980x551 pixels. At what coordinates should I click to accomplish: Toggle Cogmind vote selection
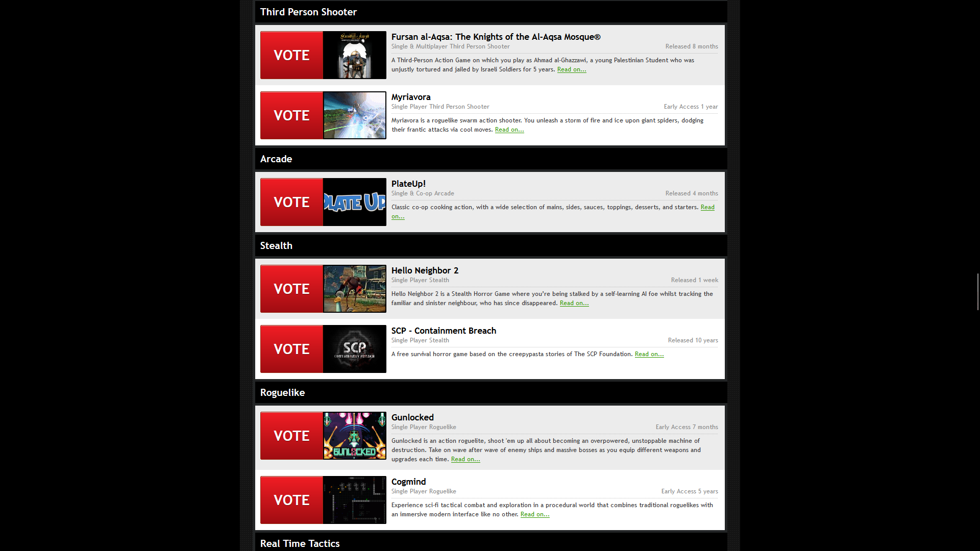[x=291, y=500]
